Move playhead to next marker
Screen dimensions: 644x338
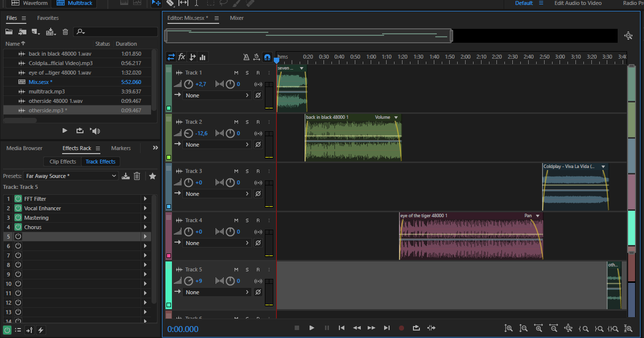tap(387, 328)
